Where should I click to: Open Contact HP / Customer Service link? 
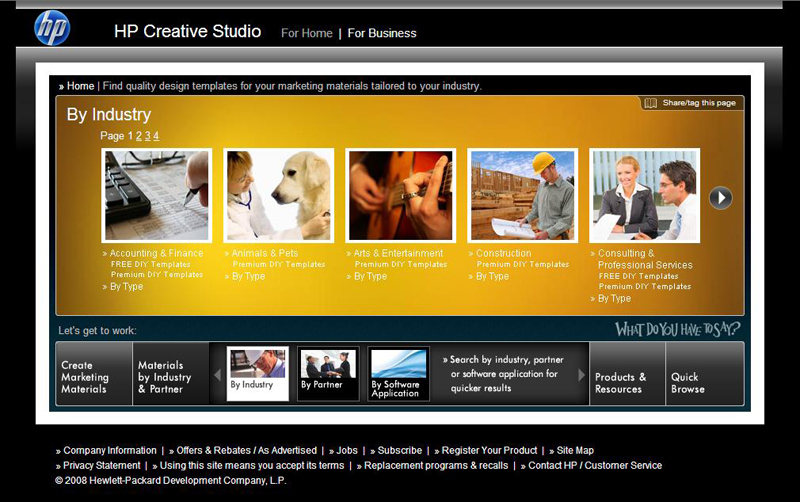[595, 465]
